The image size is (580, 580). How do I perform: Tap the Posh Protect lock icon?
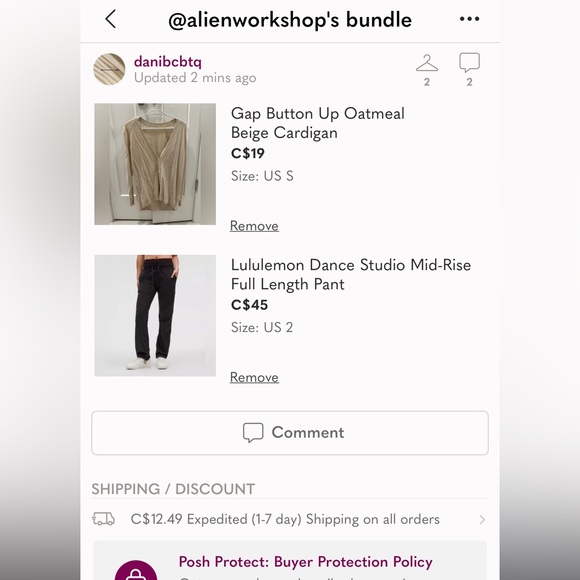click(136, 570)
